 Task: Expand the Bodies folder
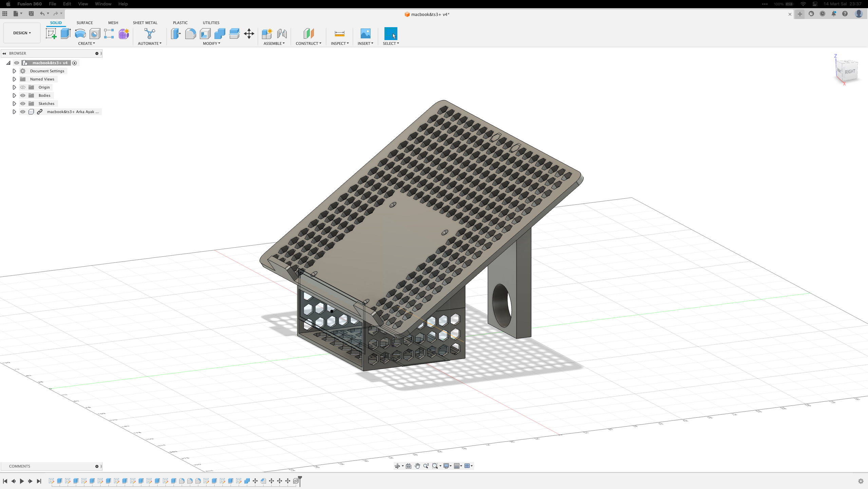click(x=14, y=95)
